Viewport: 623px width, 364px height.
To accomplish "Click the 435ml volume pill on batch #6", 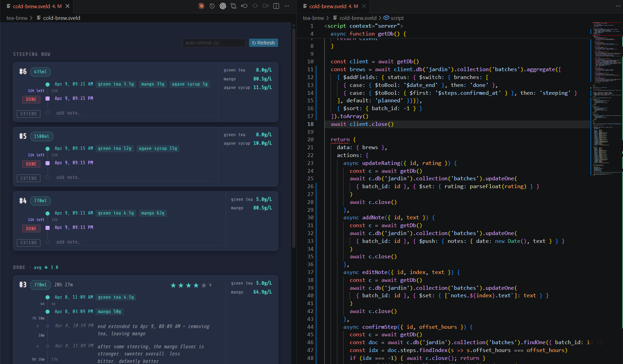I will coord(40,72).
